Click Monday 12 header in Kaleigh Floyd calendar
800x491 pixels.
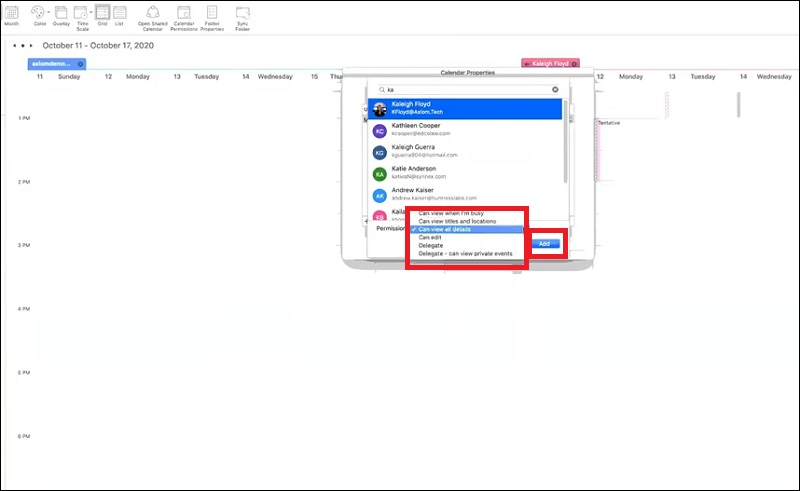tap(620, 77)
